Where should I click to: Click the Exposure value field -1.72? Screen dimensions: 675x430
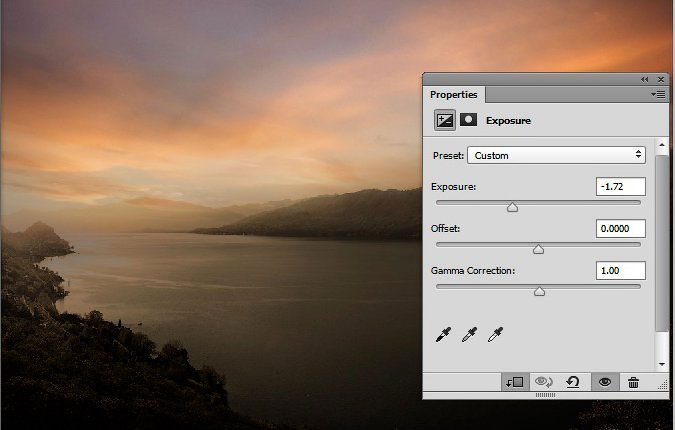pos(621,186)
